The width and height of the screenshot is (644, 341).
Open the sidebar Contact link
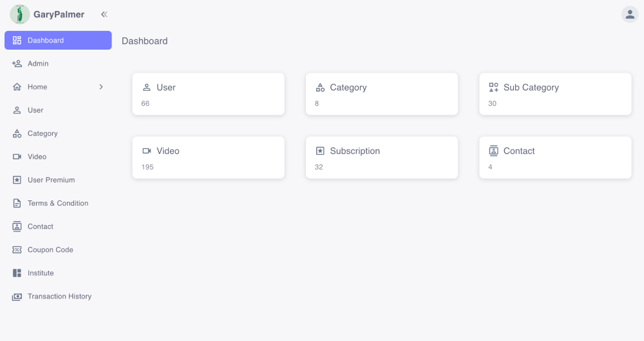[x=40, y=226]
